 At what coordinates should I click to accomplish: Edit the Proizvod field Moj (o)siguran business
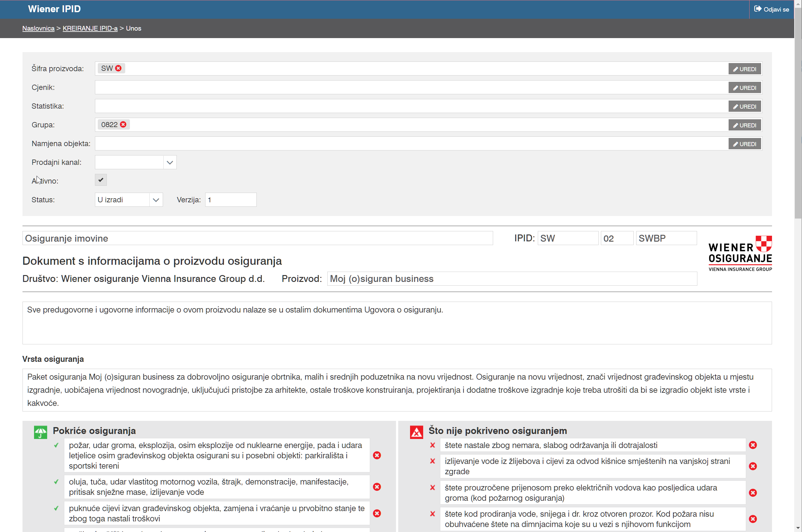(x=512, y=278)
